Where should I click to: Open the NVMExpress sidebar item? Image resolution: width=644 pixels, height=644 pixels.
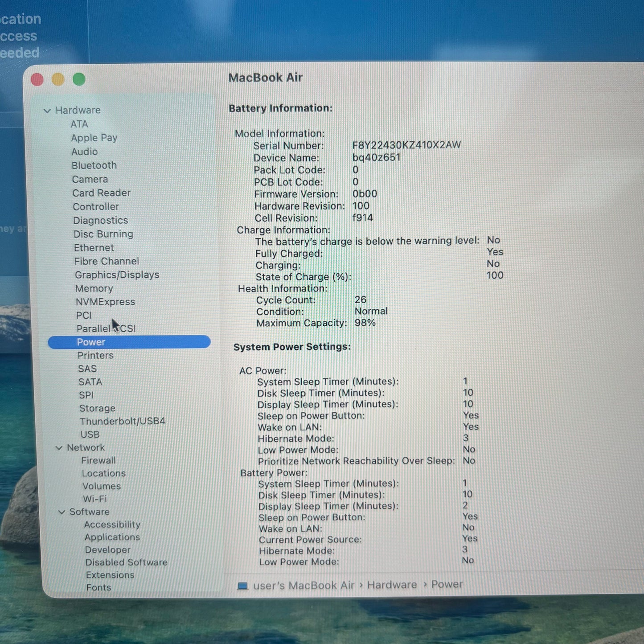point(105,302)
